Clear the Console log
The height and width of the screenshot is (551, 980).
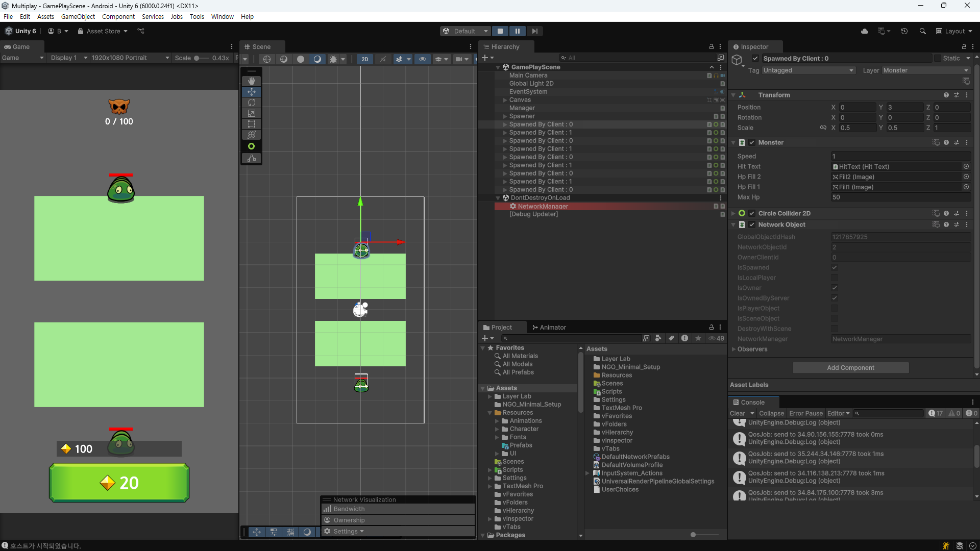[738, 414]
